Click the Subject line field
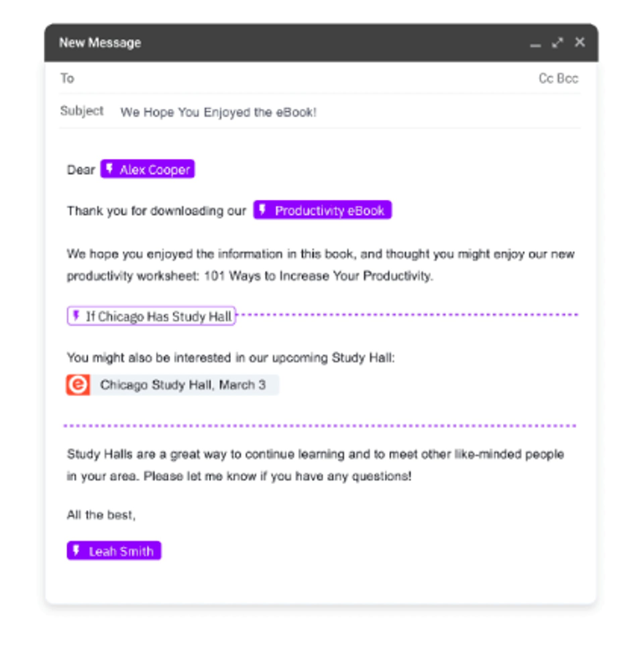644x653 pixels. click(x=338, y=112)
